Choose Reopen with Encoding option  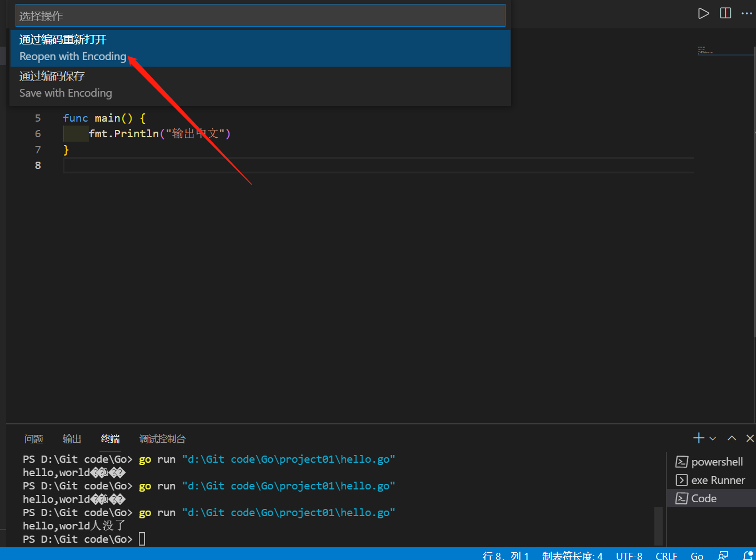[260, 48]
